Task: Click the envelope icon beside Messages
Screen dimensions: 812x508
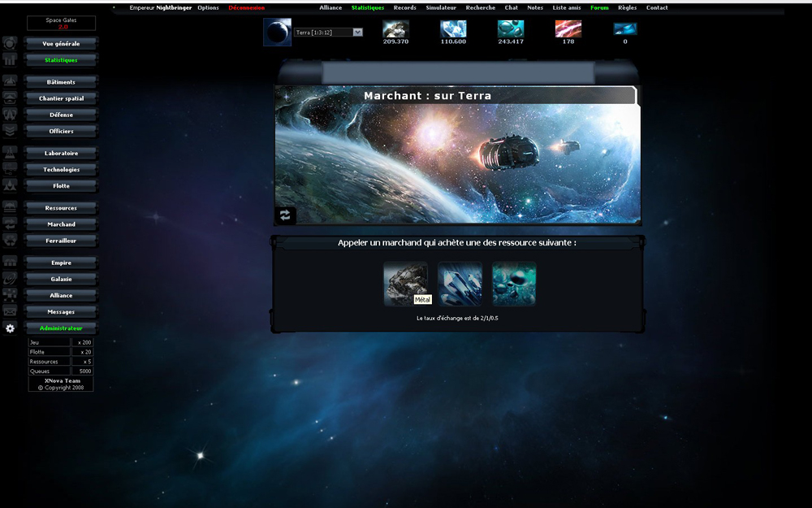Action: [10, 311]
